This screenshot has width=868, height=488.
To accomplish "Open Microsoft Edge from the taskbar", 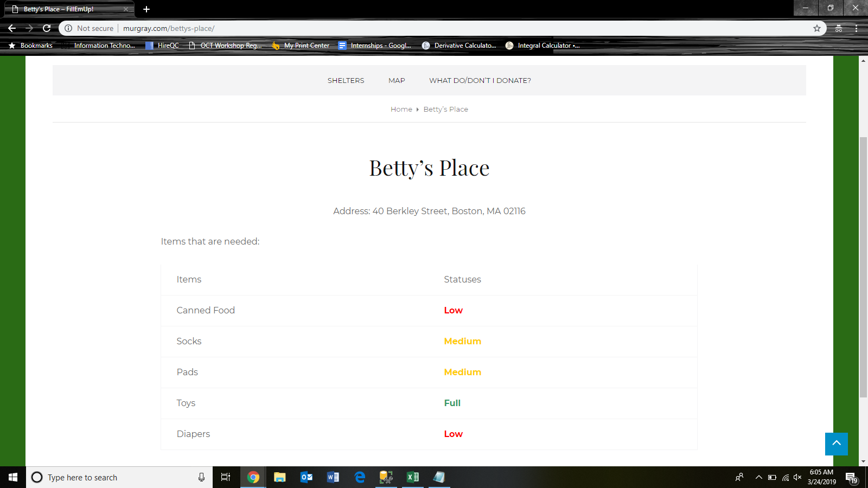I will [359, 477].
